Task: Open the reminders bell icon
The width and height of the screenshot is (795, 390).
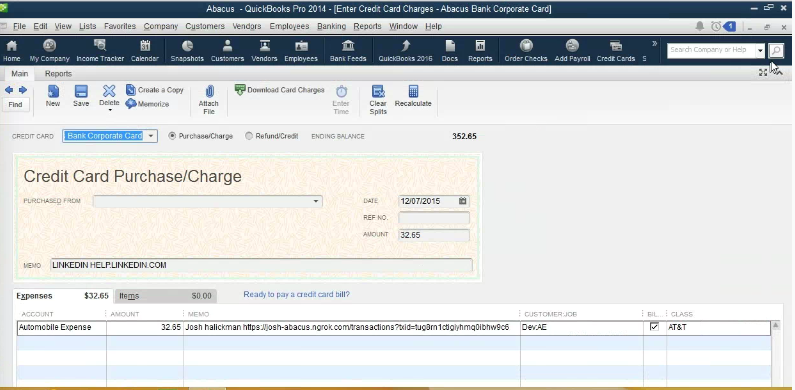Action: tap(700, 26)
